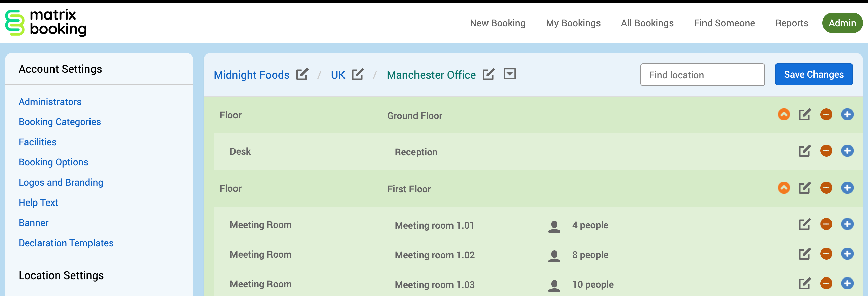This screenshot has height=296, width=868.
Task: Edit the Reception desk entry
Action: pyautogui.click(x=804, y=151)
